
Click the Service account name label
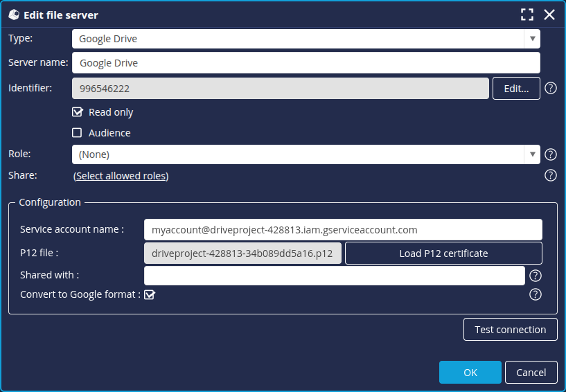click(x=72, y=229)
